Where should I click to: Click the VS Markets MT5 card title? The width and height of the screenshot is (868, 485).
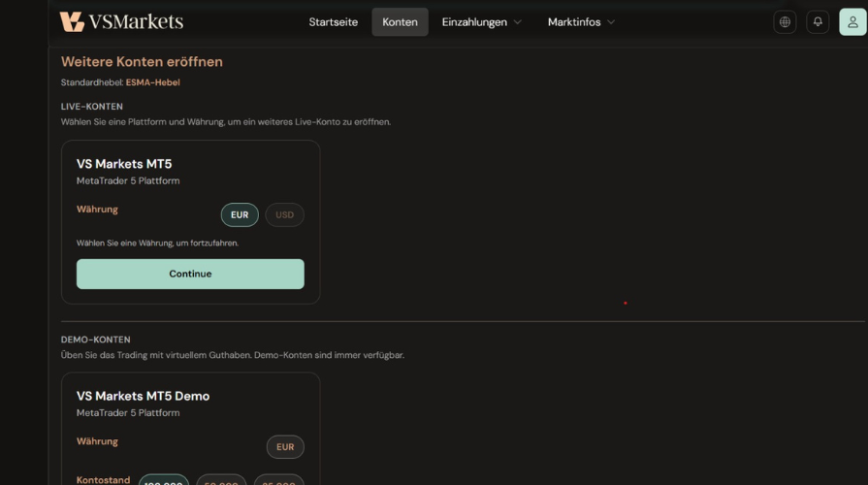click(124, 164)
